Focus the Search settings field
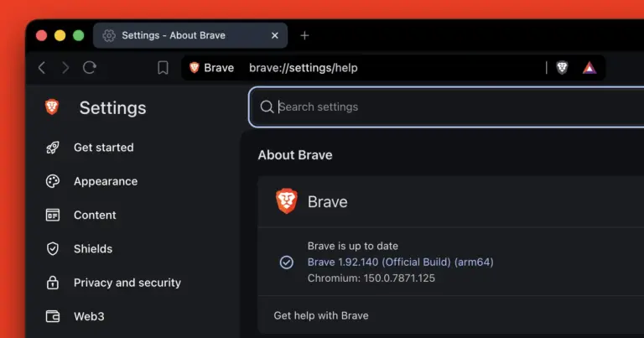 [448, 107]
